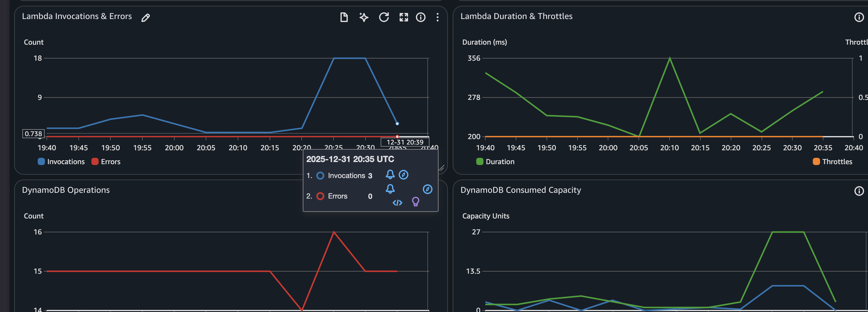Create an alarm for Invocations via bell icon

click(391, 175)
